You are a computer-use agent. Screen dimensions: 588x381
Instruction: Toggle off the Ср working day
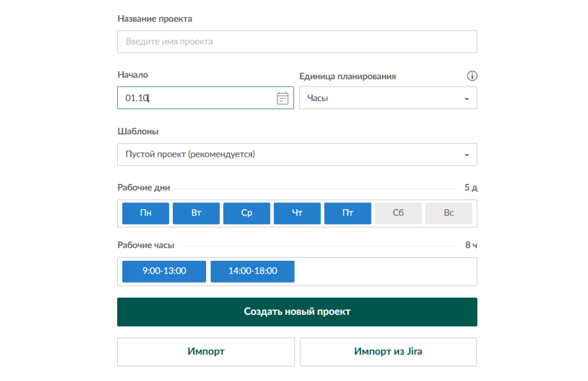[246, 213]
